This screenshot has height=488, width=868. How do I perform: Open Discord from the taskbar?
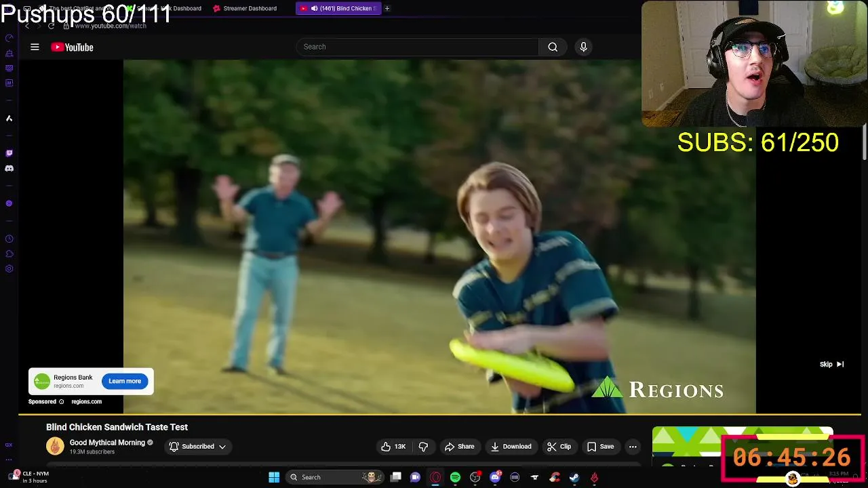495,477
